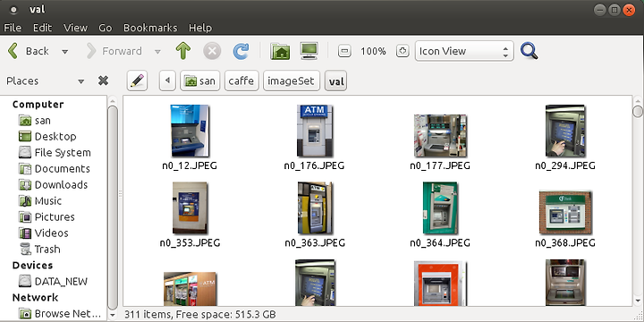Image resolution: width=644 pixels, height=322 pixels.
Task: Click the file view vertical scrollbar handle
Action: point(638,111)
